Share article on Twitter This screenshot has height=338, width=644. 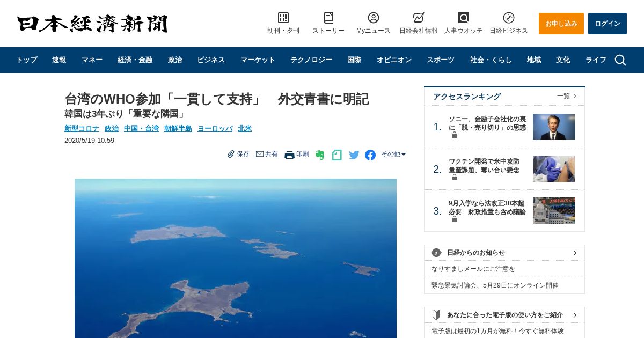[354, 155]
